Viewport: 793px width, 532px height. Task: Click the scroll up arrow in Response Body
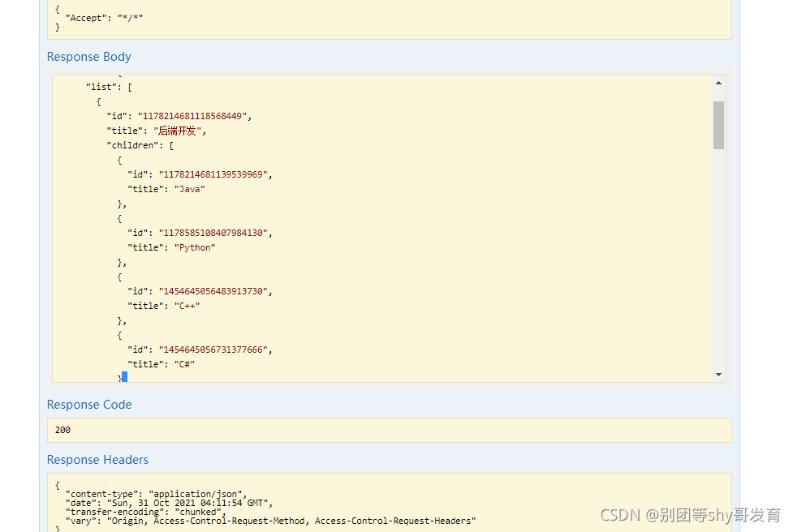tap(718, 83)
